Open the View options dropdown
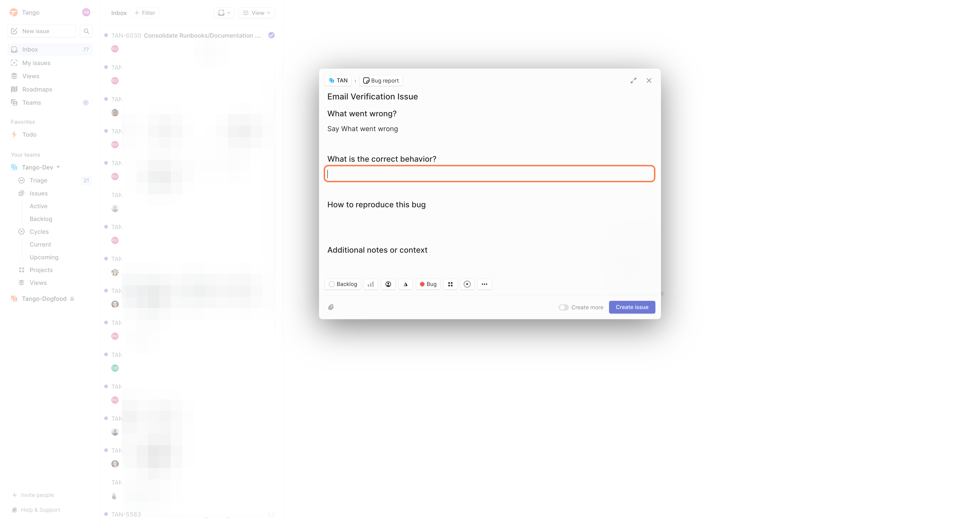This screenshot has height=525, width=980. (x=256, y=13)
